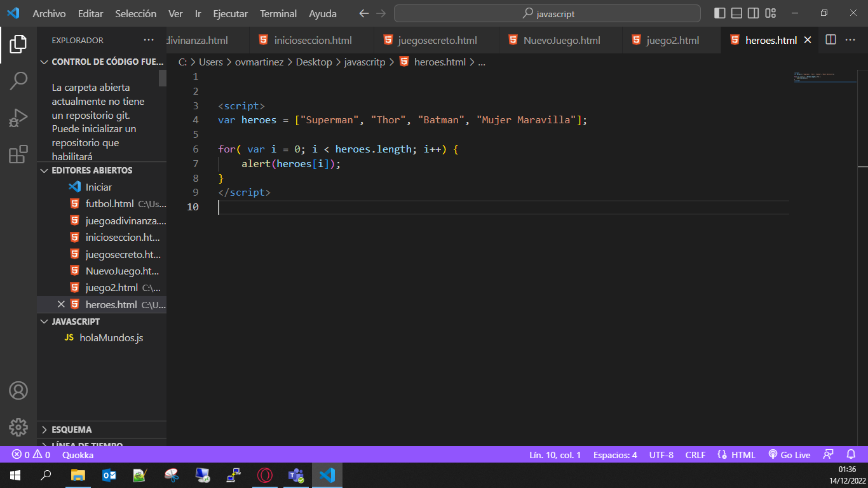Open the Ir menu
This screenshot has height=488, width=868.
pyautogui.click(x=198, y=13)
